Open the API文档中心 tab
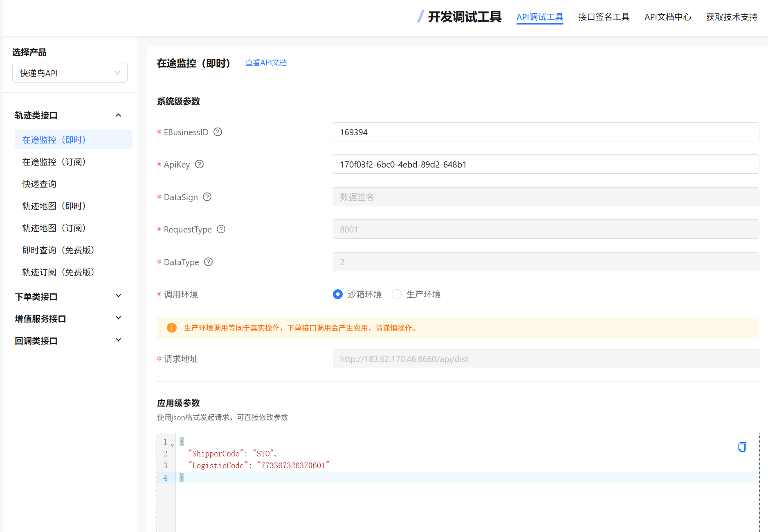 point(668,17)
